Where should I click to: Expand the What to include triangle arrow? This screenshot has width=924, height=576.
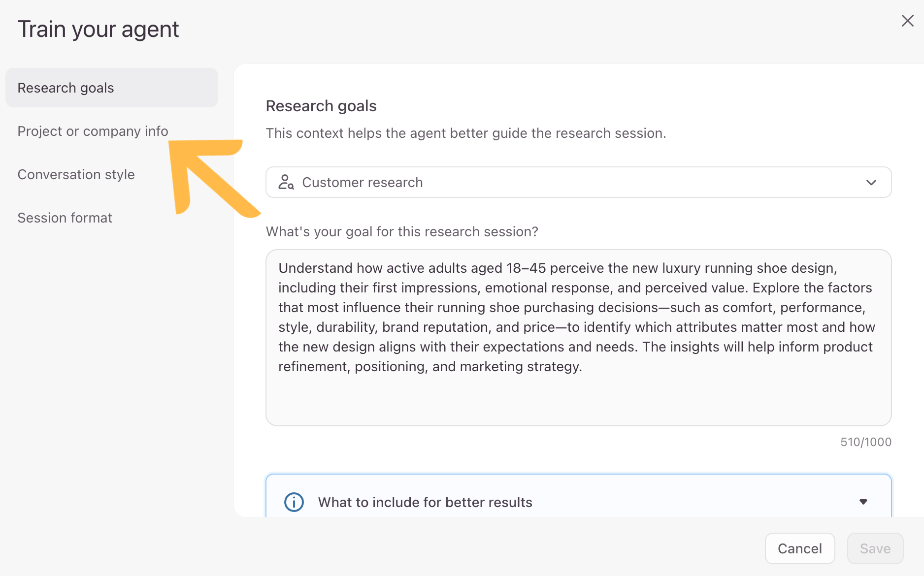coord(863,502)
